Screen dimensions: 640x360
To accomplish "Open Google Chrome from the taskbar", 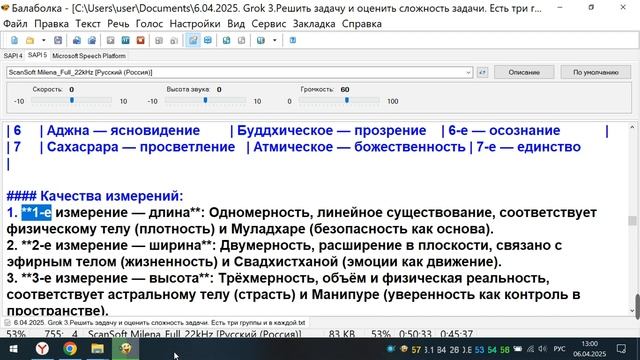I will [70, 349].
